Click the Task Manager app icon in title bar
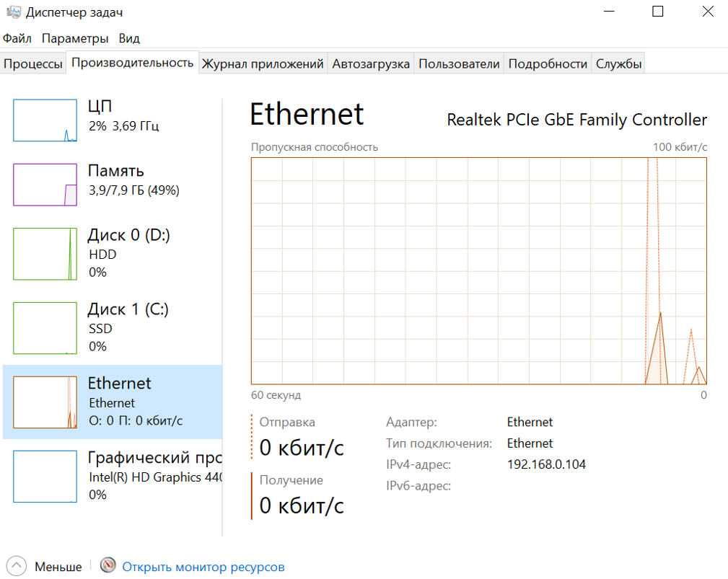The width and height of the screenshot is (728, 579). point(12,12)
